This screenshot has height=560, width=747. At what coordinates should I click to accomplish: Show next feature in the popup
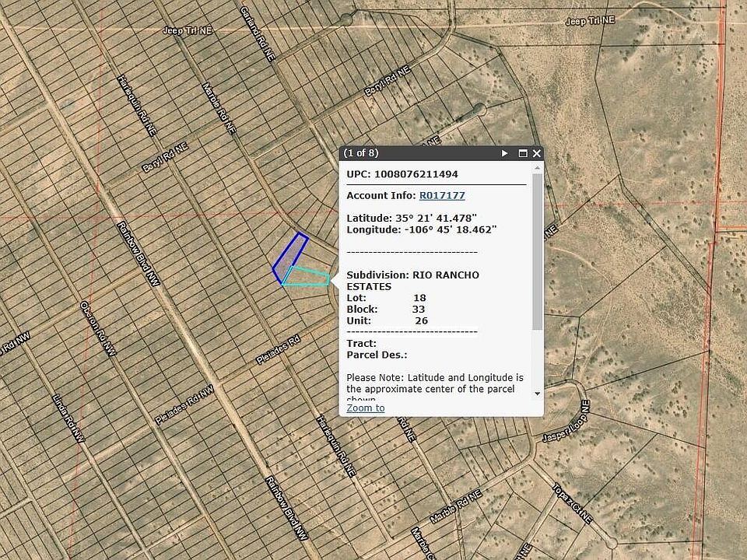[x=505, y=154]
